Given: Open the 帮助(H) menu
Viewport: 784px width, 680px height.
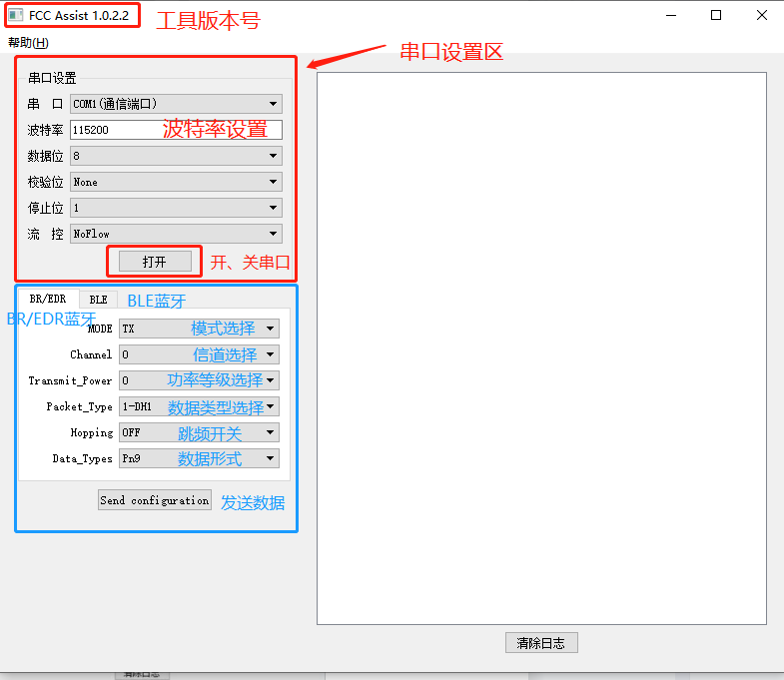Looking at the screenshot, I should click(x=29, y=43).
